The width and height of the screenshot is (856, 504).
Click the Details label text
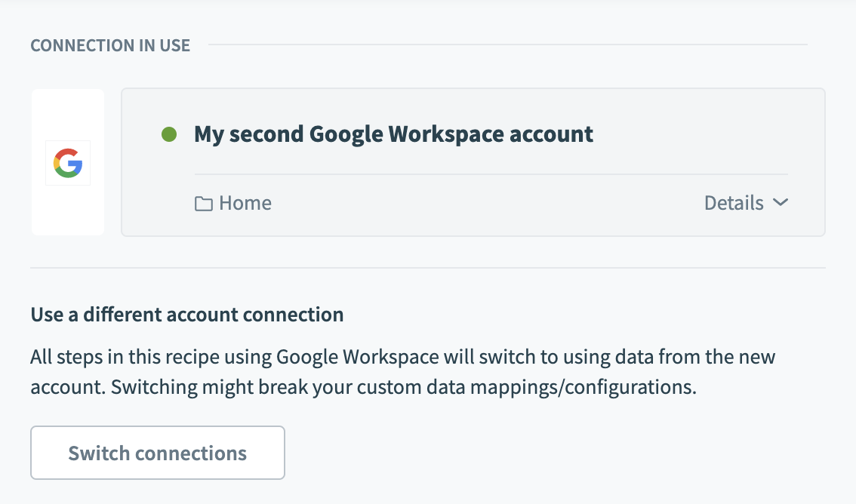pyautogui.click(x=733, y=203)
